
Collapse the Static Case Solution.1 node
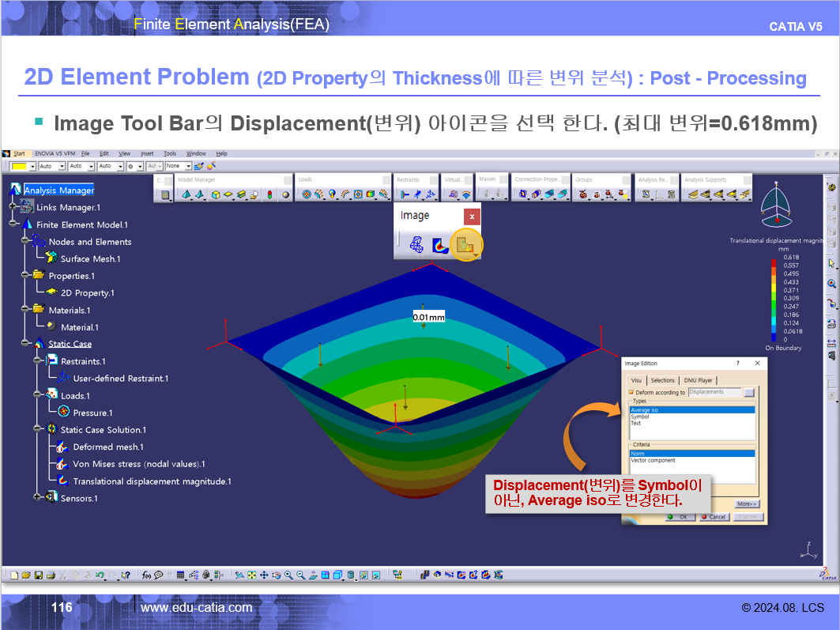36,429
